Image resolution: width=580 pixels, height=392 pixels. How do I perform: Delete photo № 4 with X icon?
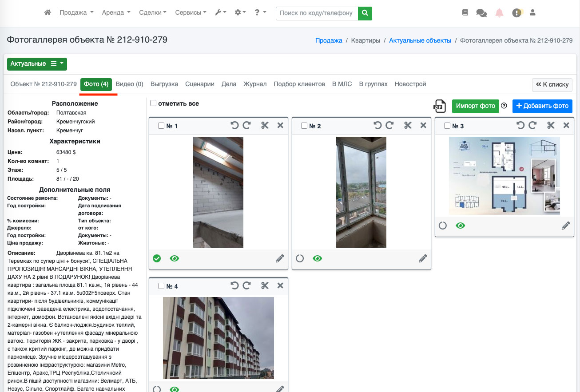coord(280,286)
